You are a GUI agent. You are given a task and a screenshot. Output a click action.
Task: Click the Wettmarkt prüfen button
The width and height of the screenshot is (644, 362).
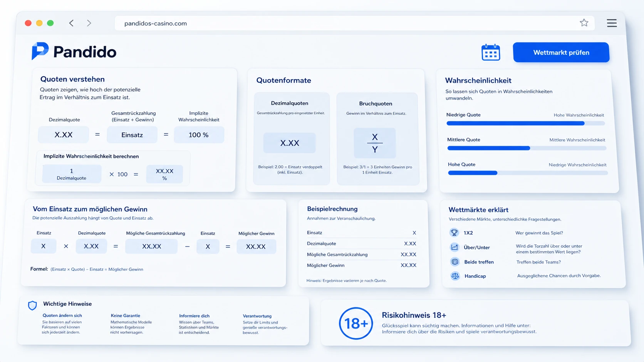tap(561, 52)
